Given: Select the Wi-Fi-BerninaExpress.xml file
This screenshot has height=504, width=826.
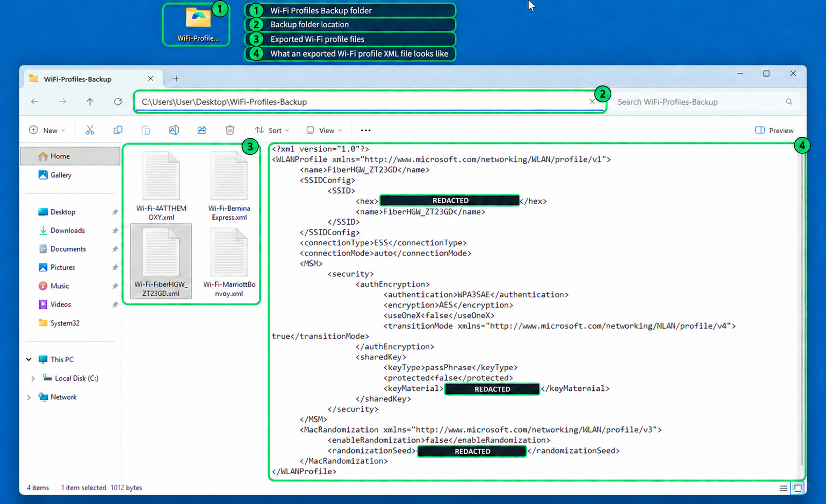Looking at the screenshot, I should pyautogui.click(x=229, y=186).
